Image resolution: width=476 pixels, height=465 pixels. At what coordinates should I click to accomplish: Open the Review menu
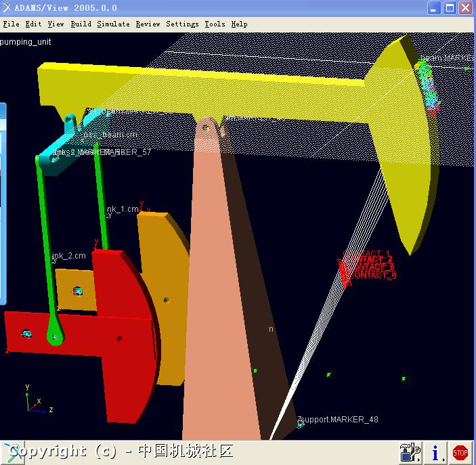(148, 24)
